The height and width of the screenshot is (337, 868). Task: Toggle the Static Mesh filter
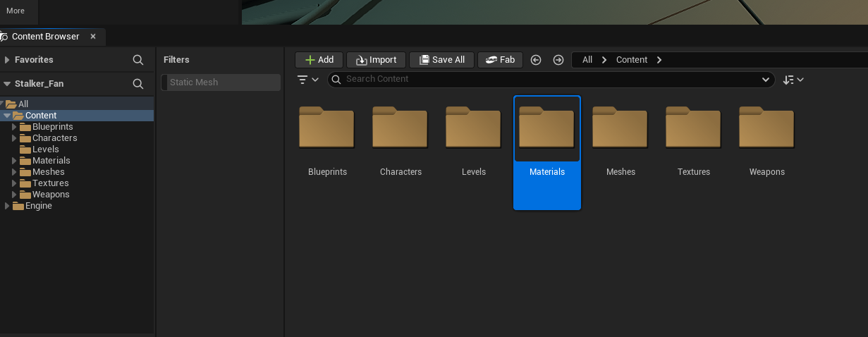pyautogui.click(x=221, y=82)
